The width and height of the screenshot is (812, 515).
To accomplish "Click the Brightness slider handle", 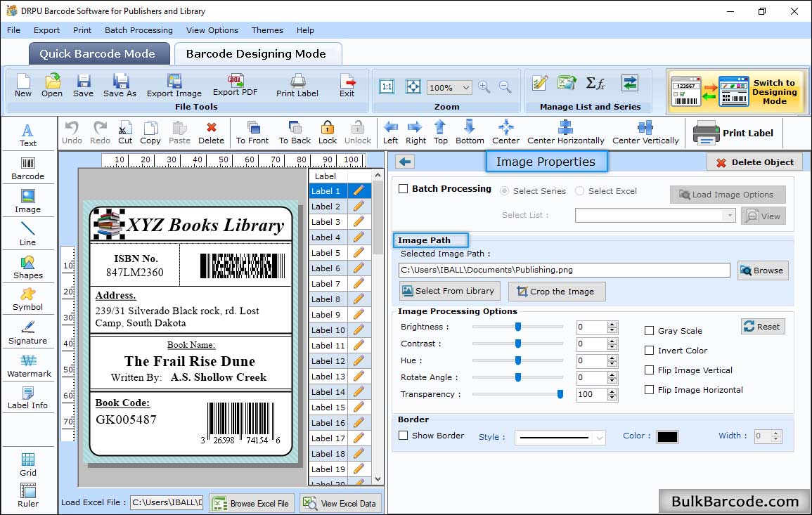I will tap(518, 327).
